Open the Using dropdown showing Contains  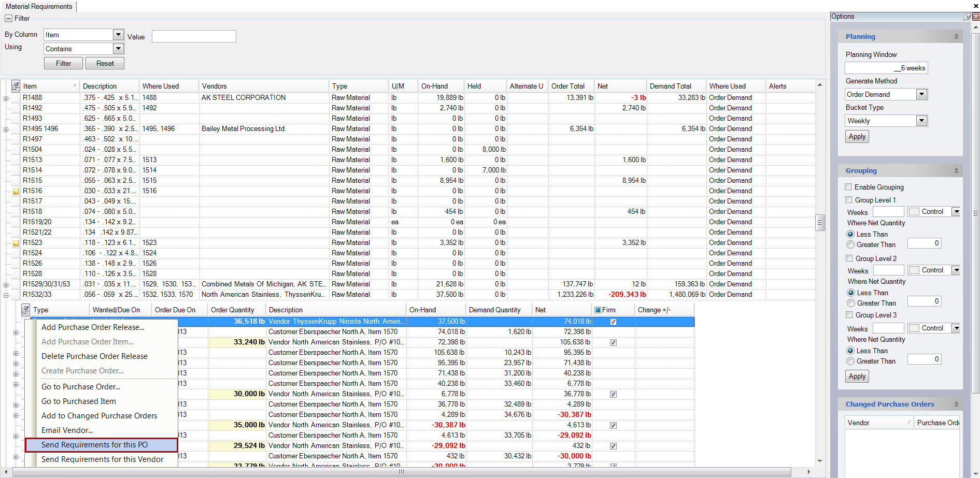pyautogui.click(x=119, y=49)
